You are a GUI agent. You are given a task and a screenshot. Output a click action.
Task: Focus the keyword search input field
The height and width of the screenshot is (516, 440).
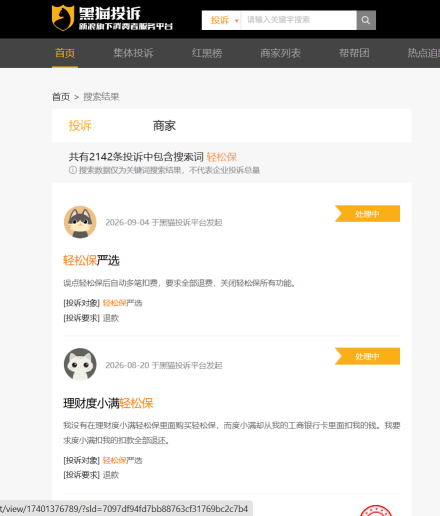click(x=299, y=20)
